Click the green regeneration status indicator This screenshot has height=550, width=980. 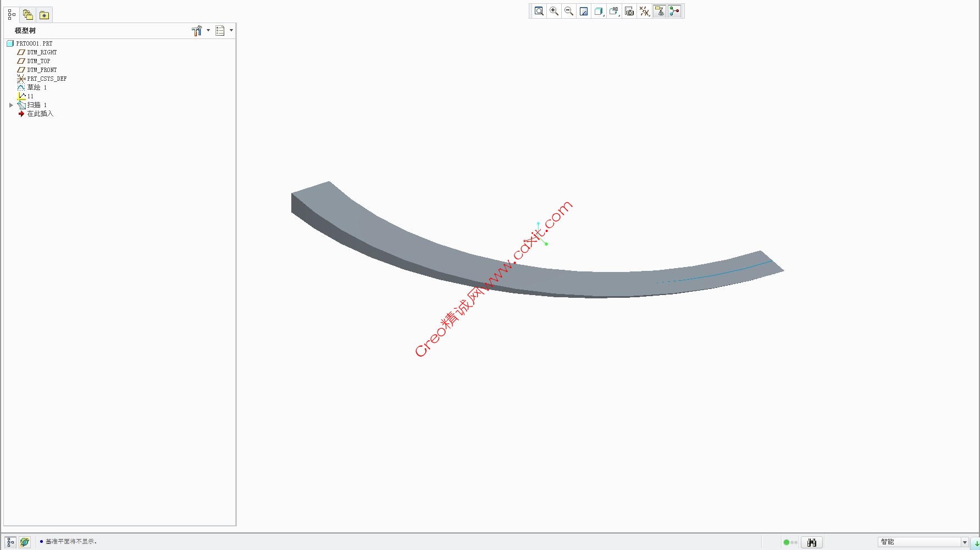(x=787, y=542)
